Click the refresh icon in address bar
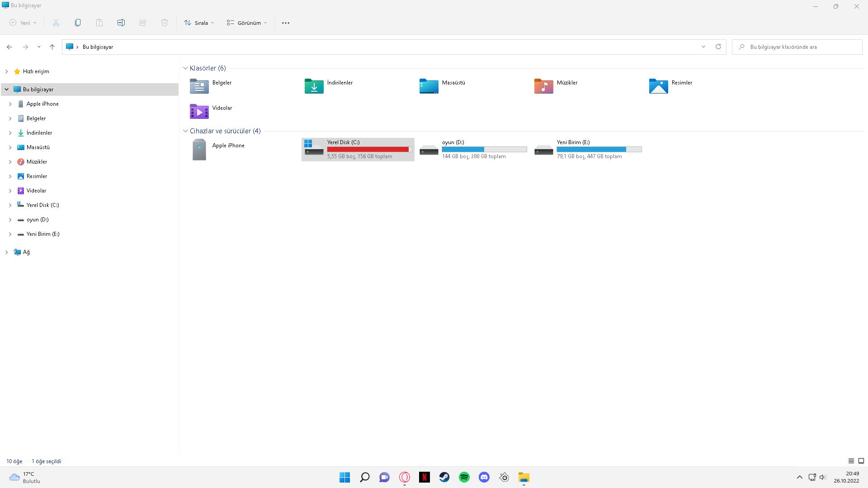The image size is (868, 488). 718,47
